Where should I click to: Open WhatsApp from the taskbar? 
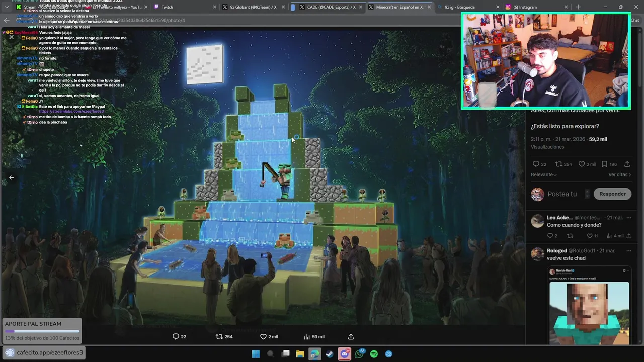pos(359,354)
